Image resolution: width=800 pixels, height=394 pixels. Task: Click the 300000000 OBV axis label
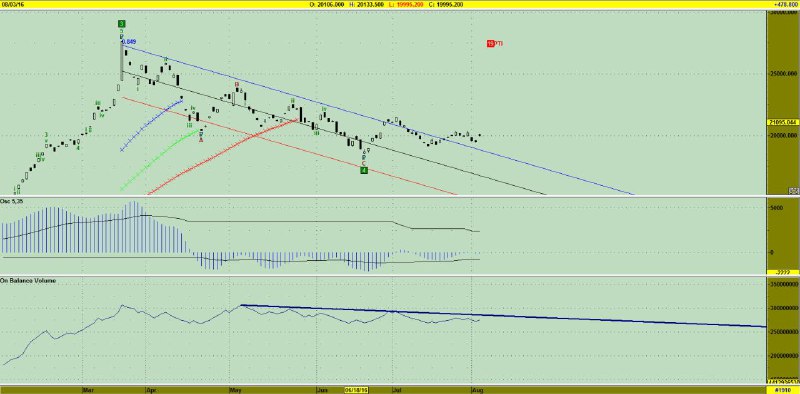coord(783,308)
